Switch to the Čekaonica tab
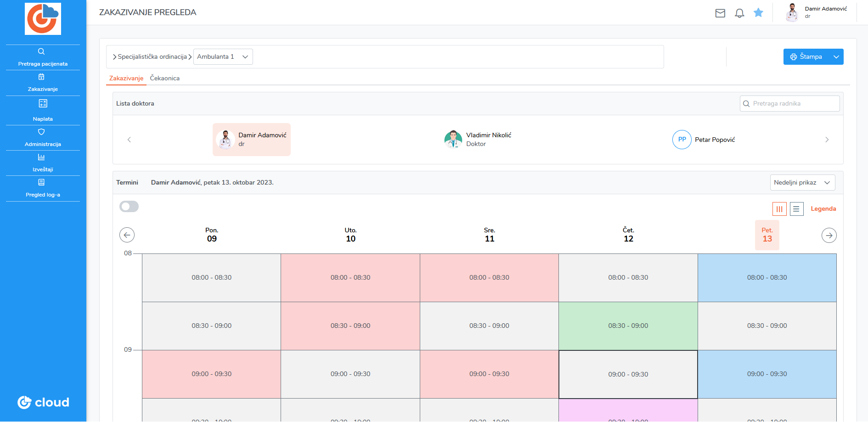868x422 pixels. [165, 79]
